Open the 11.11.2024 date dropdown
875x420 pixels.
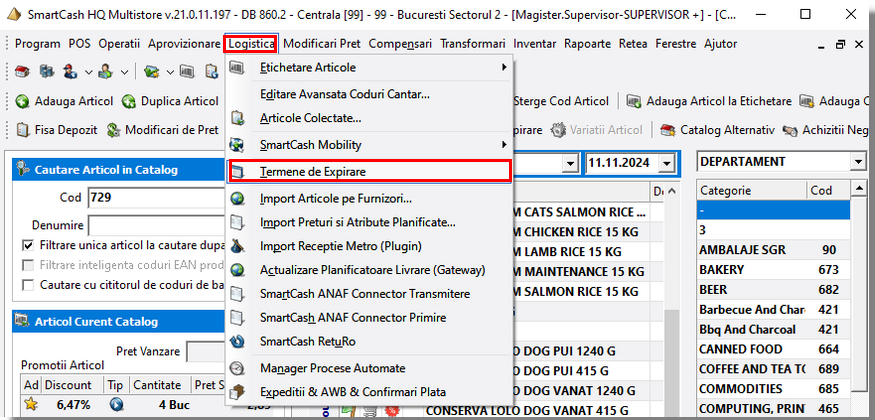point(666,163)
